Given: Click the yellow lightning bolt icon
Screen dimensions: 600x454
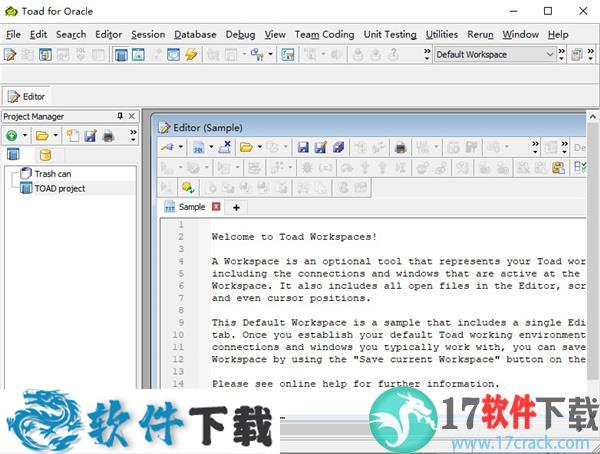Looking at the screenshot, I should (191, 55).
